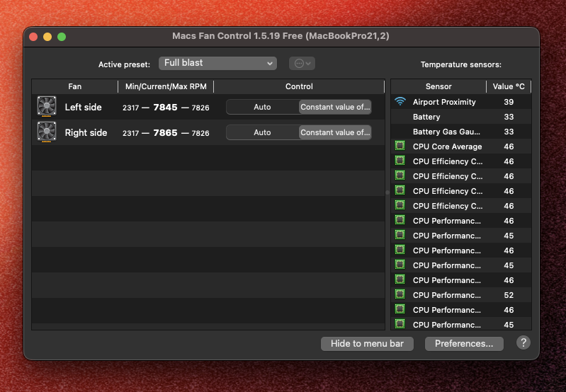This screenshot has height=392, width=566.
Task: Sort by the Fan column header
Action: [x=74, y=86]
